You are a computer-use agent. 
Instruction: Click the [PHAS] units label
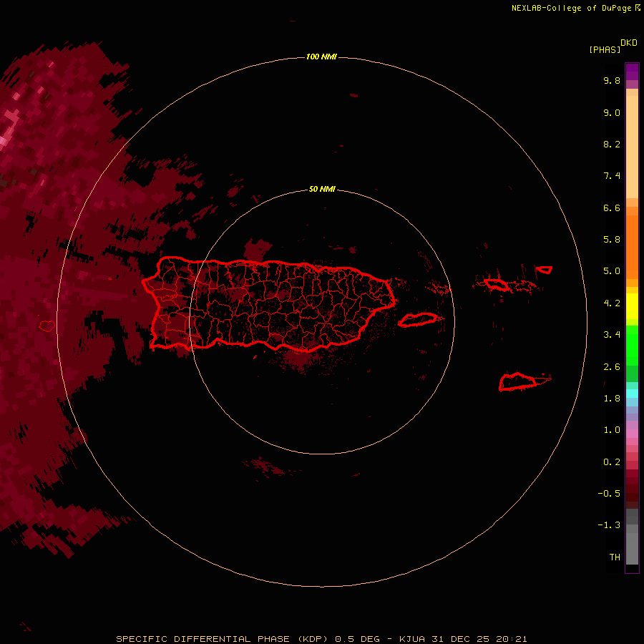pyautogui.click(x=605, y=49)
